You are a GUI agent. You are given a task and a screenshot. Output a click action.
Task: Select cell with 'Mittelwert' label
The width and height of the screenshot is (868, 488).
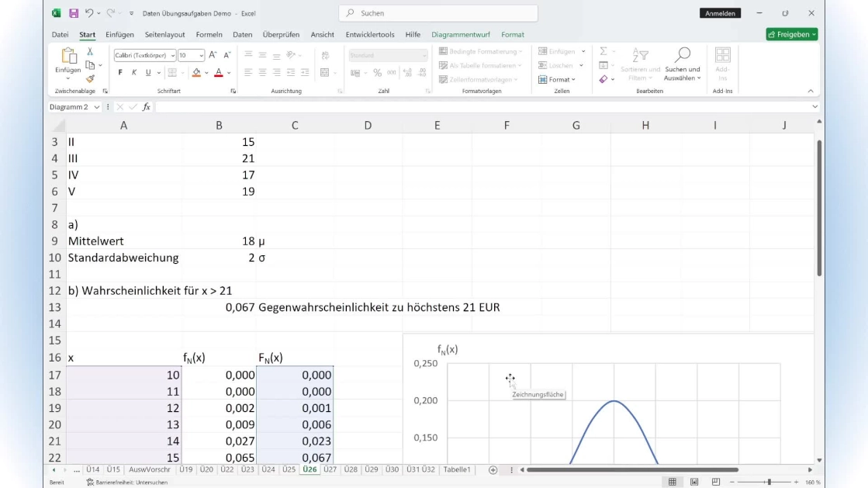click(x=123, y=241)
